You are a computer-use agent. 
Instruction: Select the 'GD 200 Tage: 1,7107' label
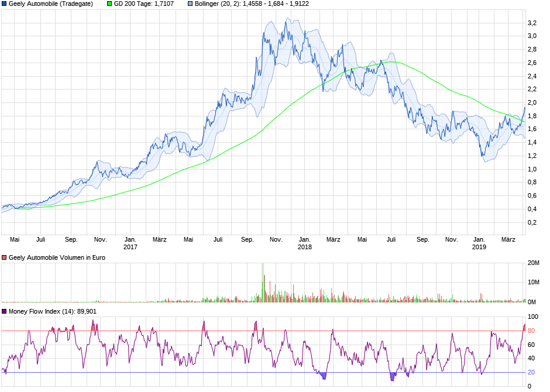click(144, 4)
